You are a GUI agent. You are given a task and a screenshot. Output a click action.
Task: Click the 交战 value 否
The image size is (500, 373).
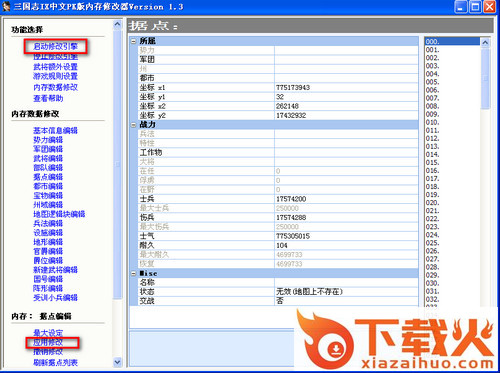point(280,301)
